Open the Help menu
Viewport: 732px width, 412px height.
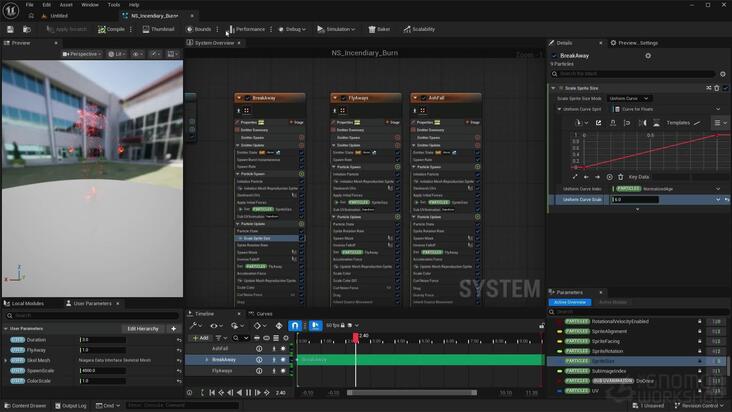pos(134,5)
